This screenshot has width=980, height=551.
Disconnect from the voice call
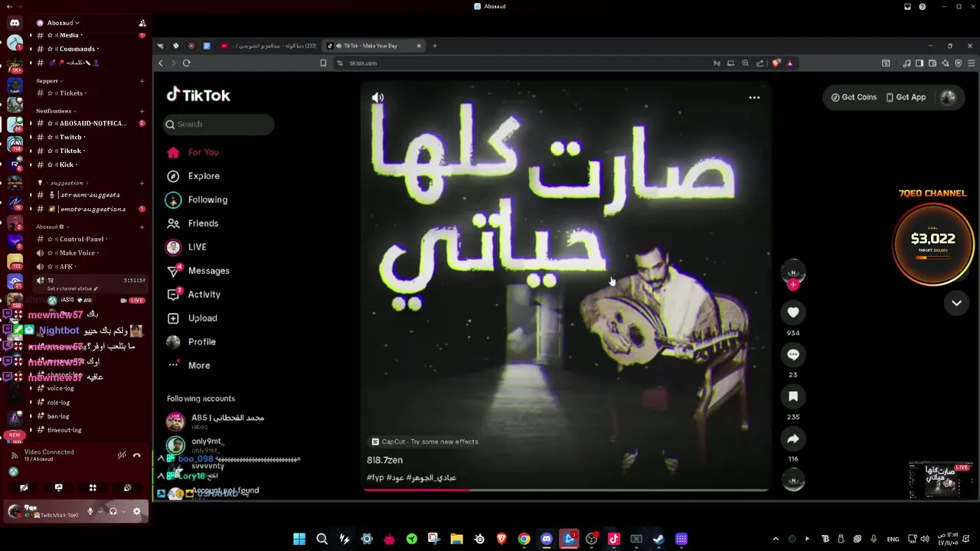click(x=136, y=455)
